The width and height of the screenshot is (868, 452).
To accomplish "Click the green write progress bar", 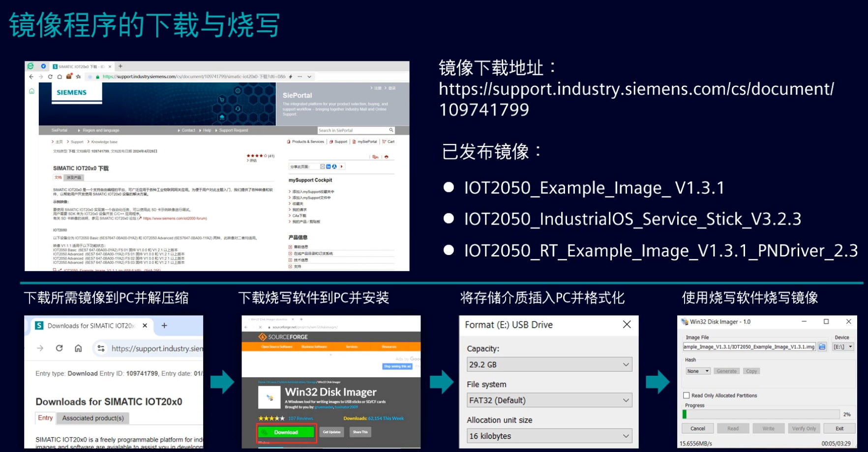I will (x=685, y=414).
